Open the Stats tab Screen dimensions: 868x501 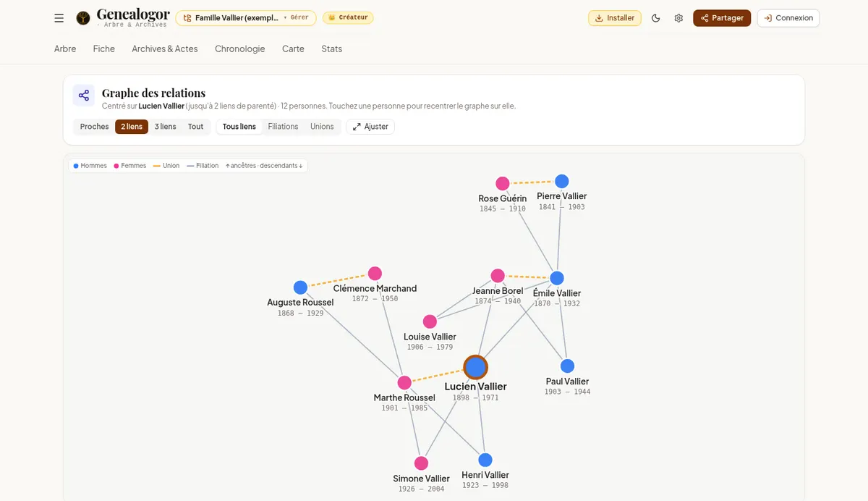(x=332, y=49)
